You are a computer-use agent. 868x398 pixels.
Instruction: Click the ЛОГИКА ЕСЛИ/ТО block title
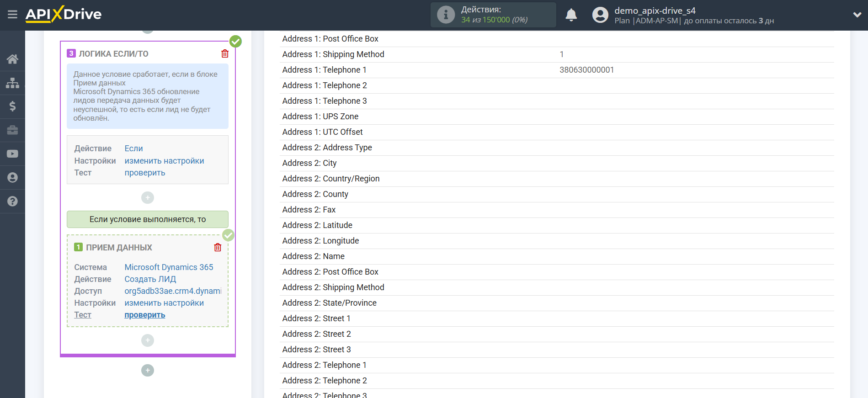point(113,54)
